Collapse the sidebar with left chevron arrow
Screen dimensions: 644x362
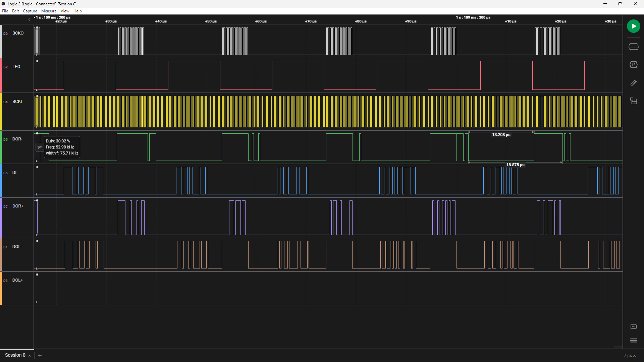pos(30,19)
